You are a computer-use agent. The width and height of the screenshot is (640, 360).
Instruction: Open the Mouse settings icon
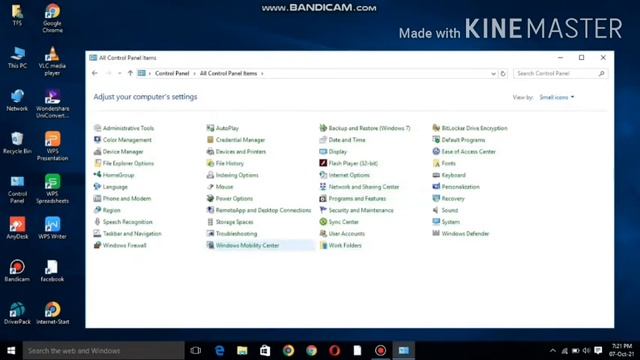tap(210, 187)
